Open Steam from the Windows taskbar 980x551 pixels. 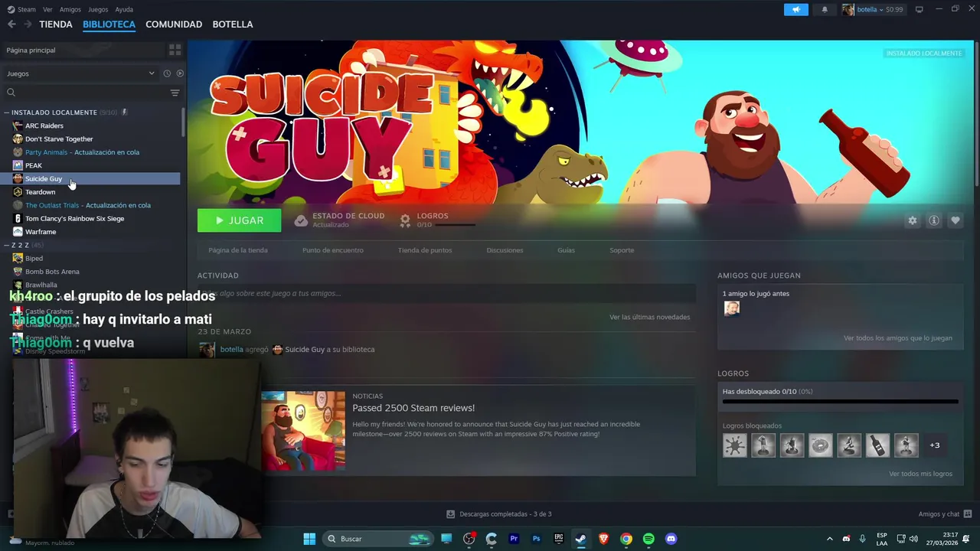(580, 539)
